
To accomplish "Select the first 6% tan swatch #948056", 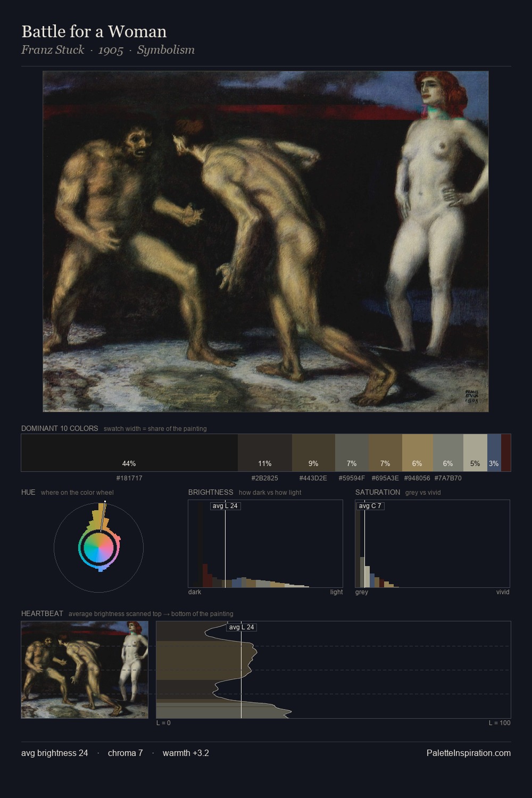I will (x=418, y=453).
